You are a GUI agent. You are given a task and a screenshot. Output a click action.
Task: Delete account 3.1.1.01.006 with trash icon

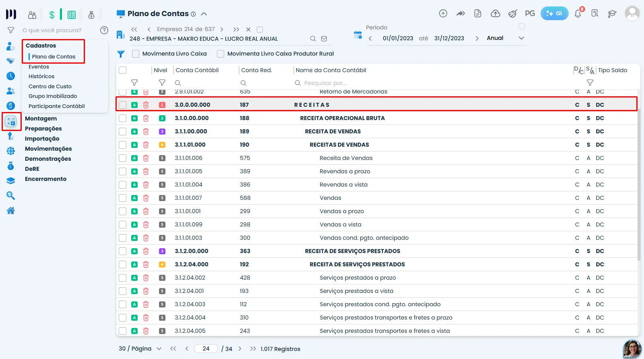[x=146, y=158]
